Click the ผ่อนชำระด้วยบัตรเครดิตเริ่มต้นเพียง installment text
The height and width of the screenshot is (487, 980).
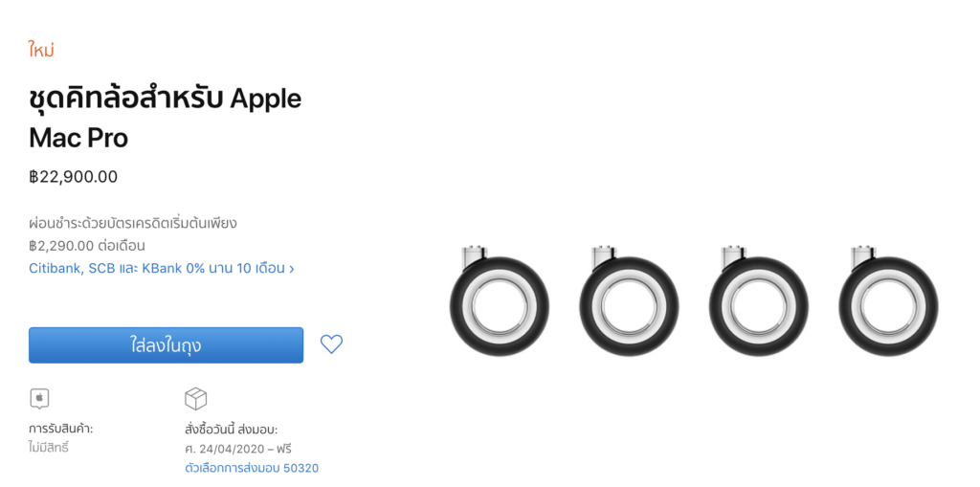(x=133, y=223)
